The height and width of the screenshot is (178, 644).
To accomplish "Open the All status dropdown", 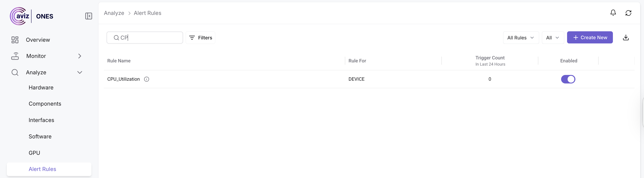I will coord(553,38).
